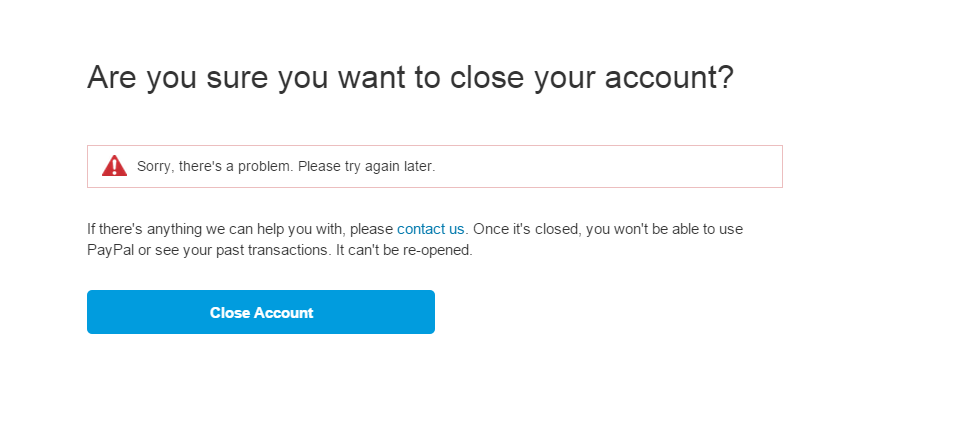Click the left edge of the Close Account button

point(95,312)
